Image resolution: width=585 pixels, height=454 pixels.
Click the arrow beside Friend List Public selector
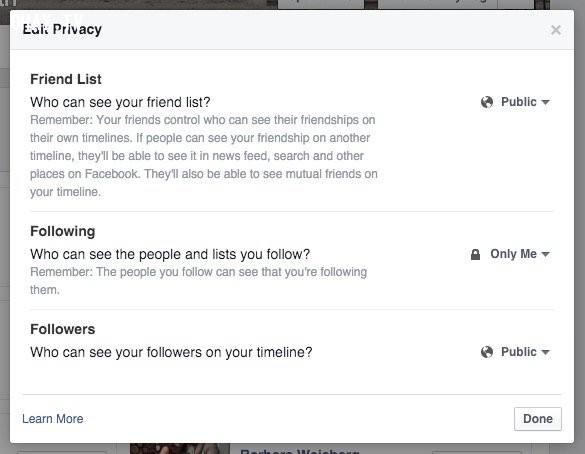coord(545,102)
